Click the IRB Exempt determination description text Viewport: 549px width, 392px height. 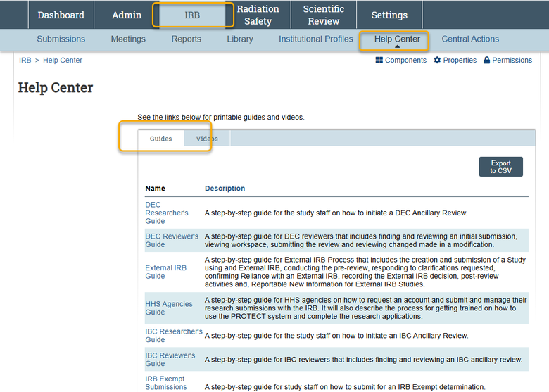345,387
